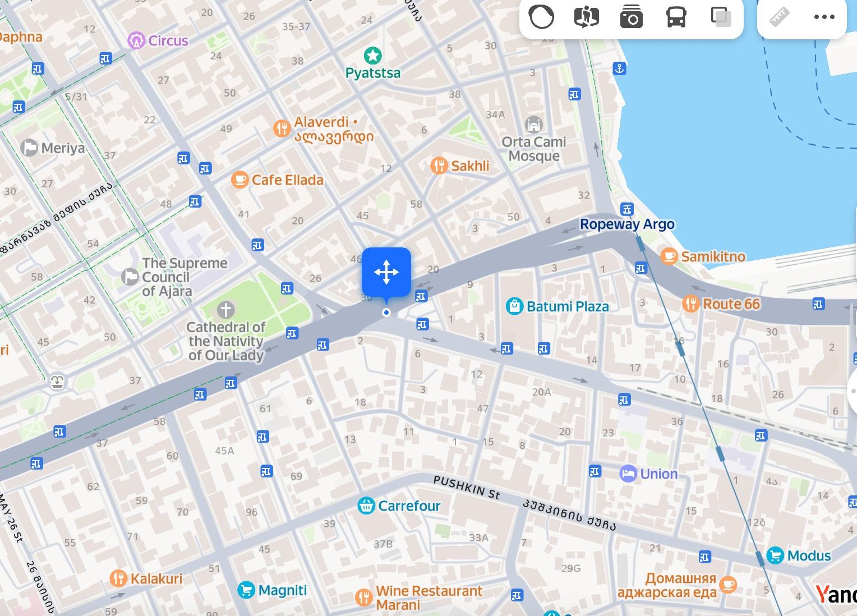
Task: Open the Circus place icon
Action: [x=136, y=40]
